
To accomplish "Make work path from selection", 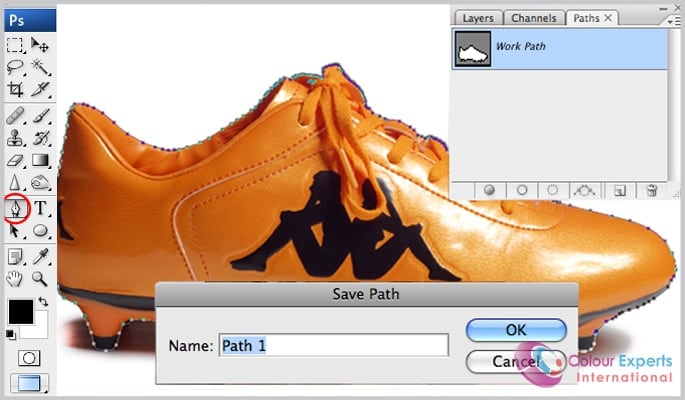I will point(584,190).
